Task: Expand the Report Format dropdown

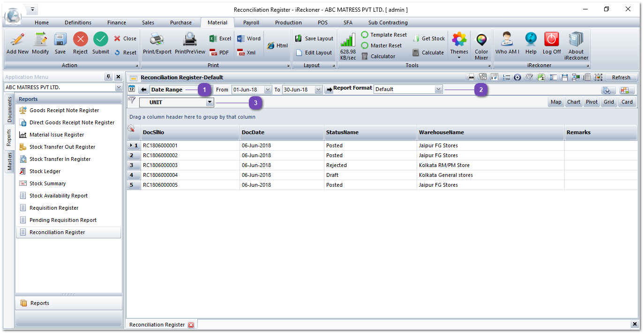Action: click(438, 89)
